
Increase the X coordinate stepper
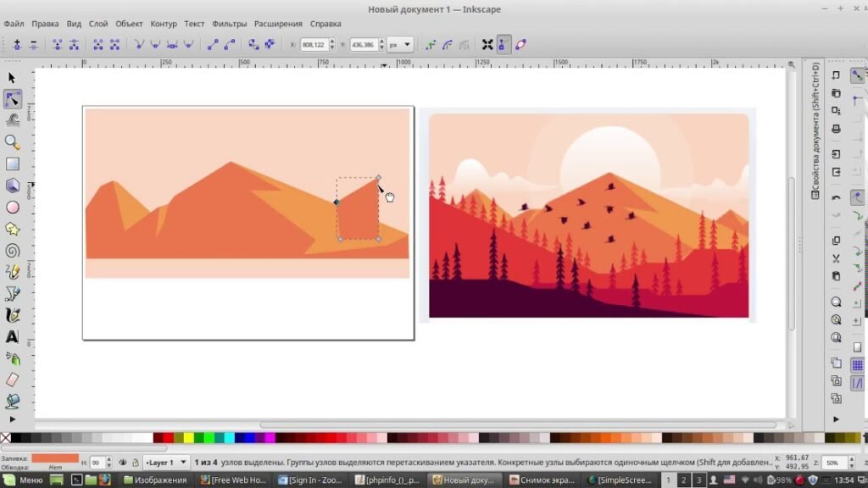click(x=331, y=42)
